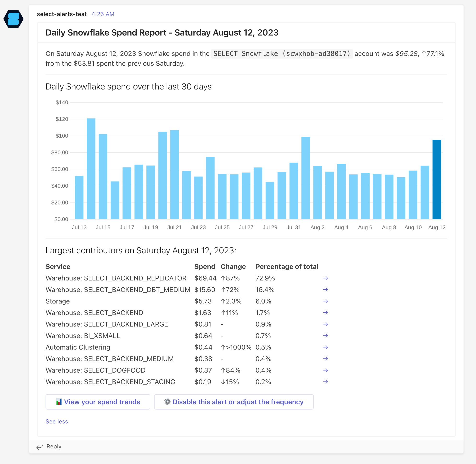Click Warehouse: BI_XSMALL service name
The width and height of the screenshot is (476, 464).
(83, 336)
